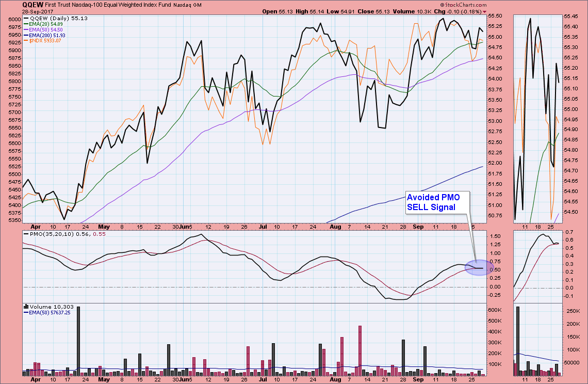The height and width of the screenshot is (384, 588).
Task: Click the Aug label beneath the price chart
Action: (335, 227)
